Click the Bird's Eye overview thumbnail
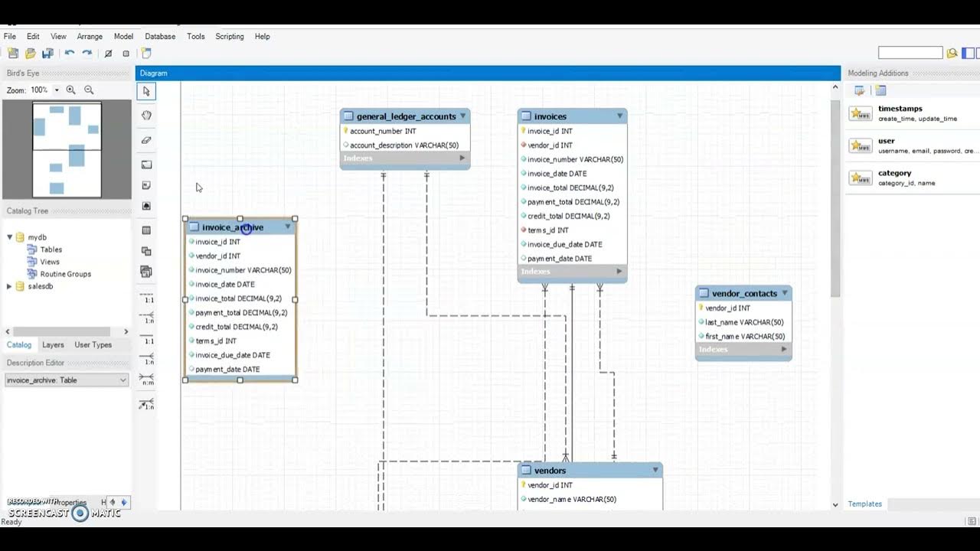This screenshot has height=551, width=980. 67,150
